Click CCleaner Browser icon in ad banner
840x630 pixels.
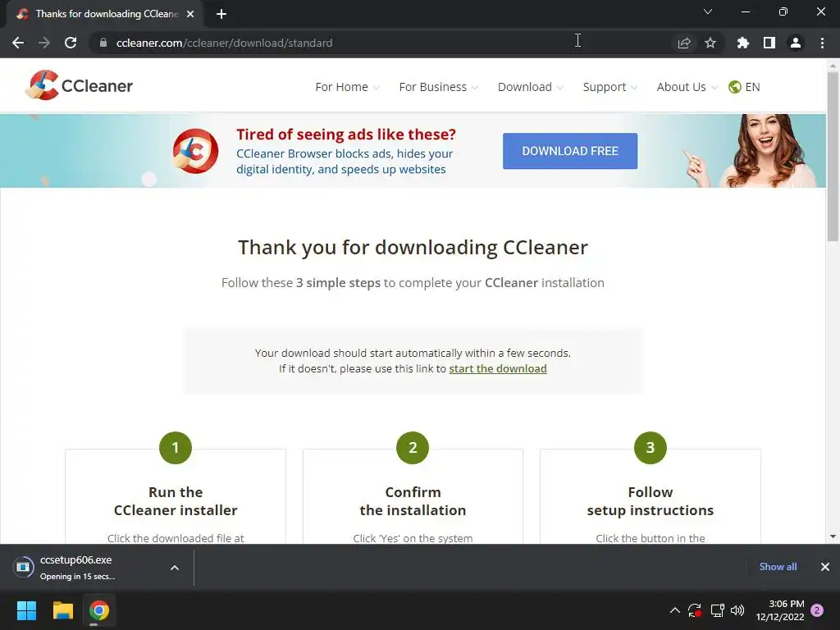[195, 151]
